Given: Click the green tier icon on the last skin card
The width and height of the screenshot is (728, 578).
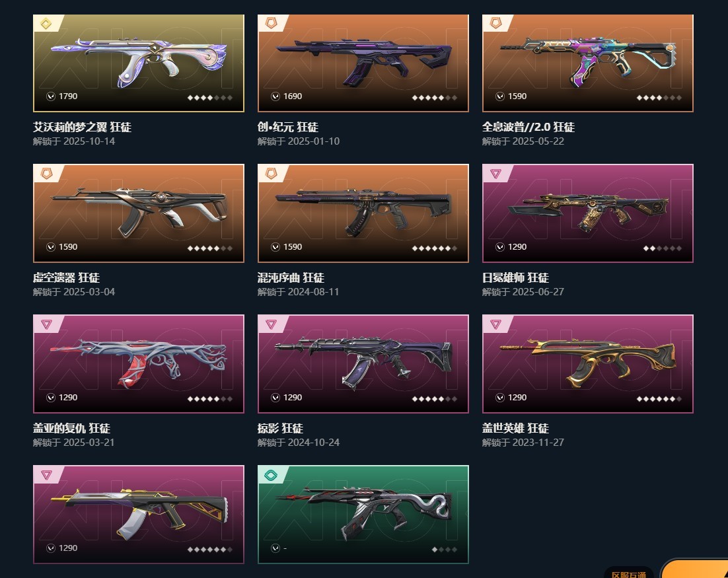Looking at the screenshot, I should (271, 475).
